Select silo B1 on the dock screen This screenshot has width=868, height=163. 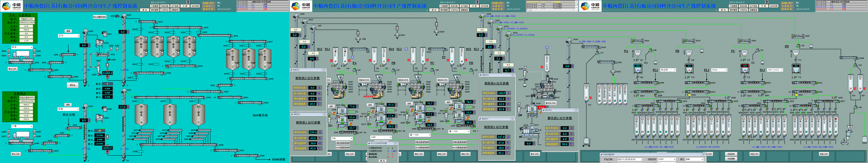tap(141, 47)
